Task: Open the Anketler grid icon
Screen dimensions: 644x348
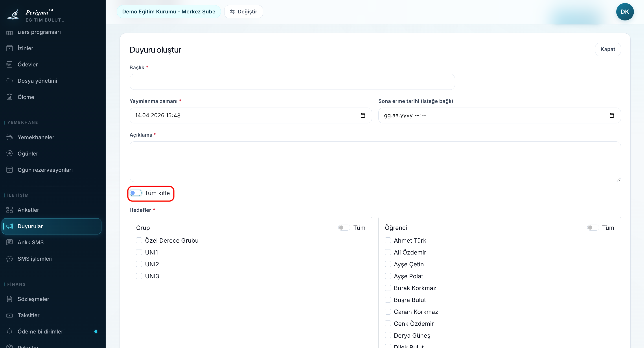Action: (x=9, y=210)
